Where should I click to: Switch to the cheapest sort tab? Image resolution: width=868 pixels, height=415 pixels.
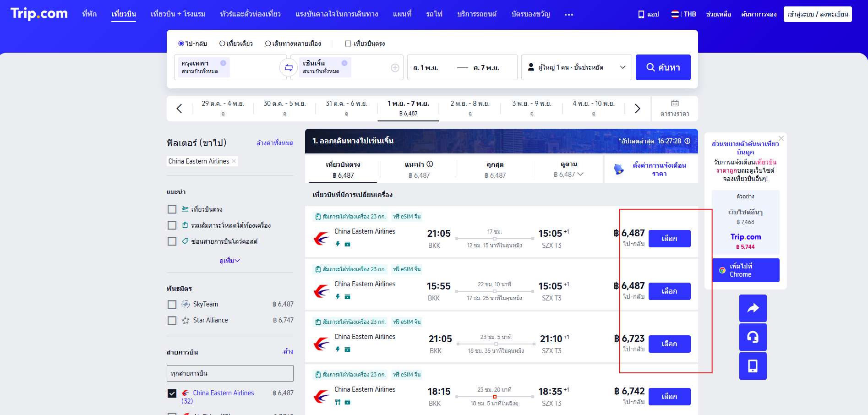[495, 169]
